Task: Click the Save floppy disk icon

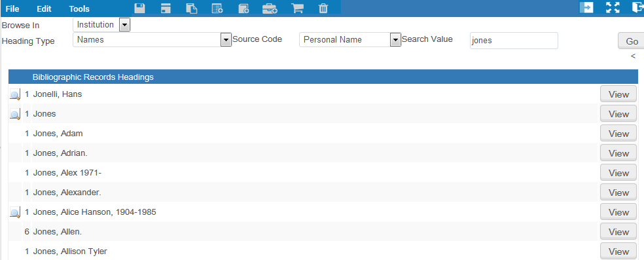Action: tap(139, 9)
